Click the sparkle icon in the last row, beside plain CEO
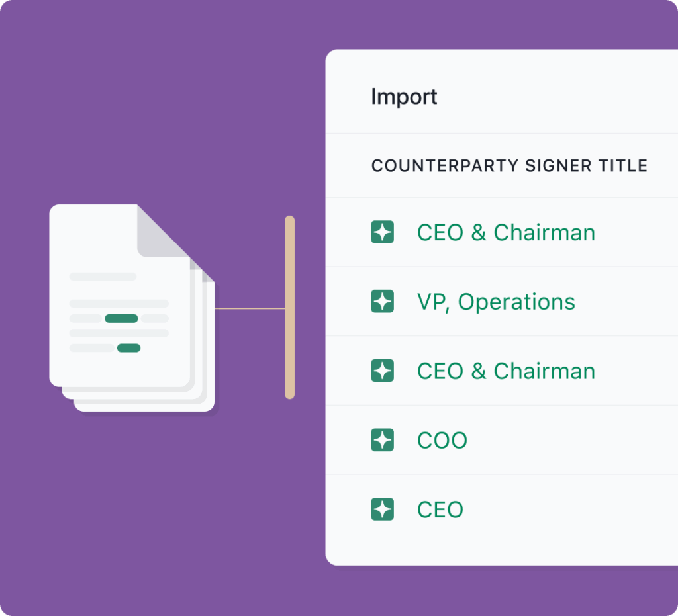 [x=383, y=509]
